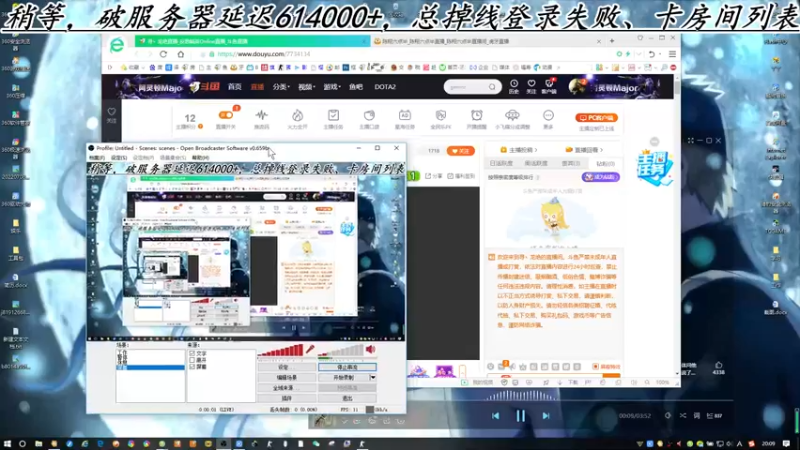The image size is (800, 450).
Task: Toggle the 屏幕 source checkbox in OBS
Action: (x=192, y=366)
